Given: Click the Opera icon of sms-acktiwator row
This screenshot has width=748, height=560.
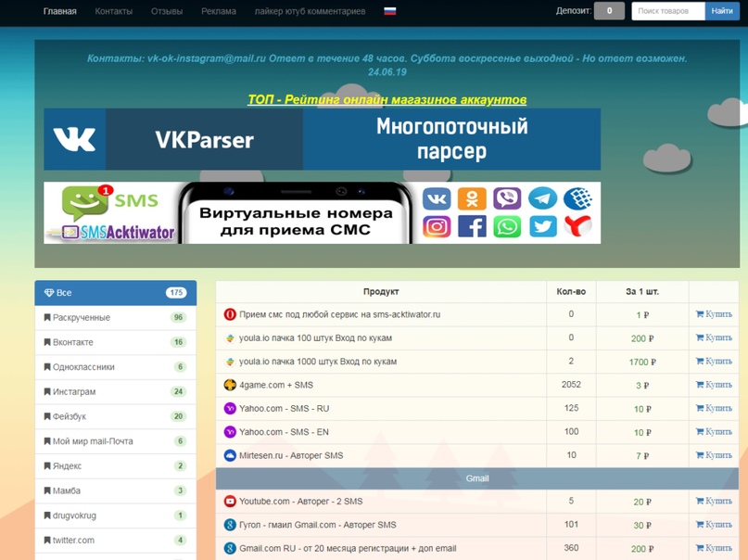Looking at the screenshot, I should 230,314.
